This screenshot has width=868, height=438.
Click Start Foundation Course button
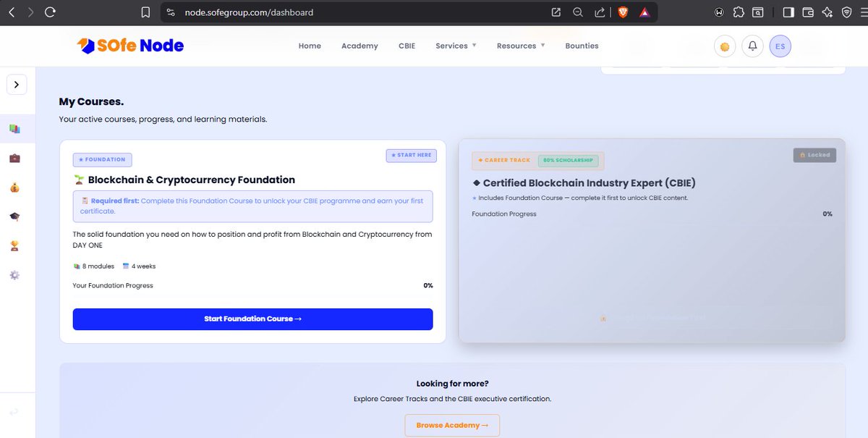(252, 319)
